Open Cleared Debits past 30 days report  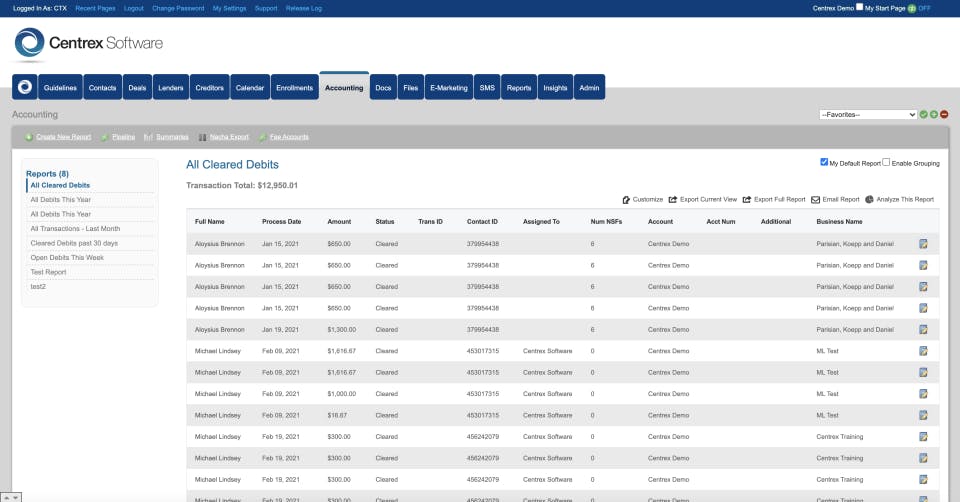(x=74, y=243)
